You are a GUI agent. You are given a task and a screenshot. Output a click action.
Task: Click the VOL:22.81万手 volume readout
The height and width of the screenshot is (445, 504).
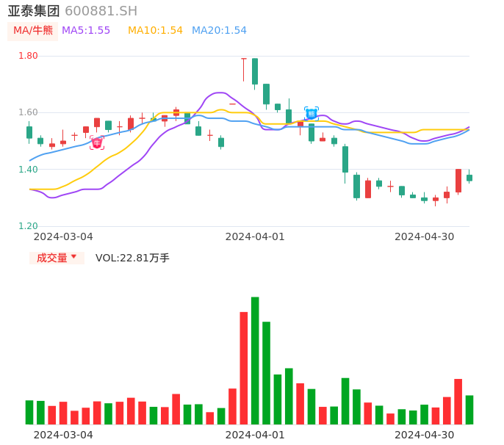(132, 258)
